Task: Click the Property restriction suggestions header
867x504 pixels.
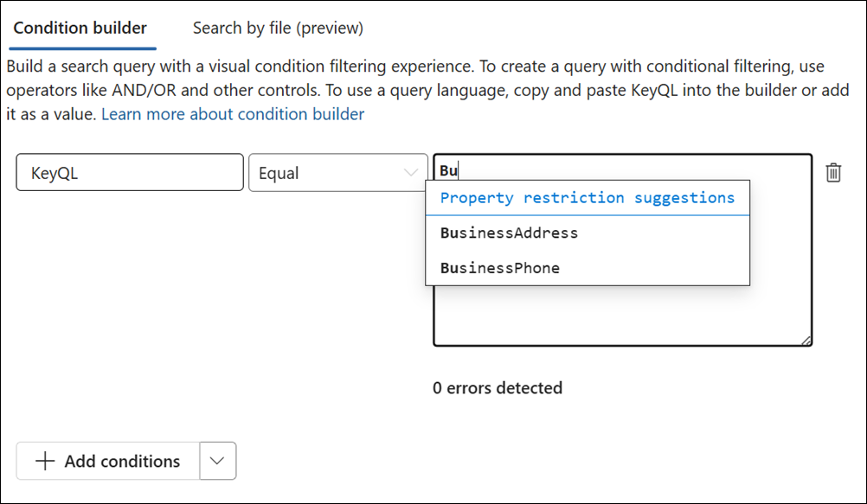Action: [x=587, y=198]
